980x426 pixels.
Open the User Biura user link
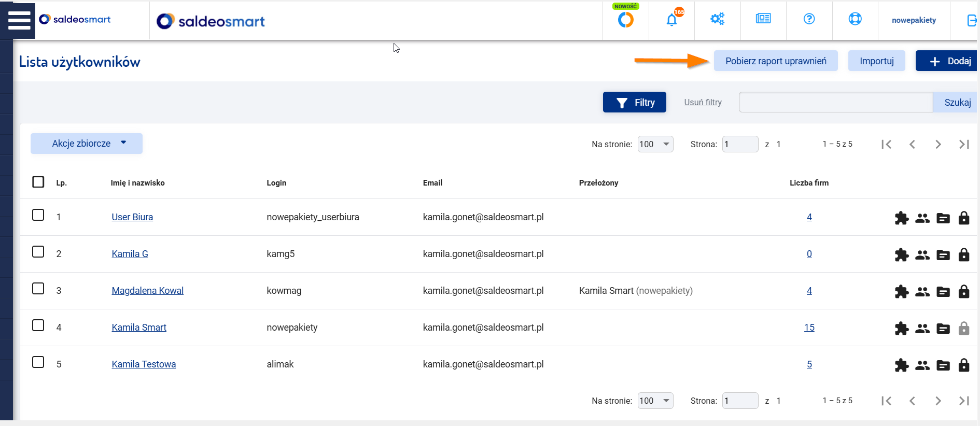[x=132, y=217]
